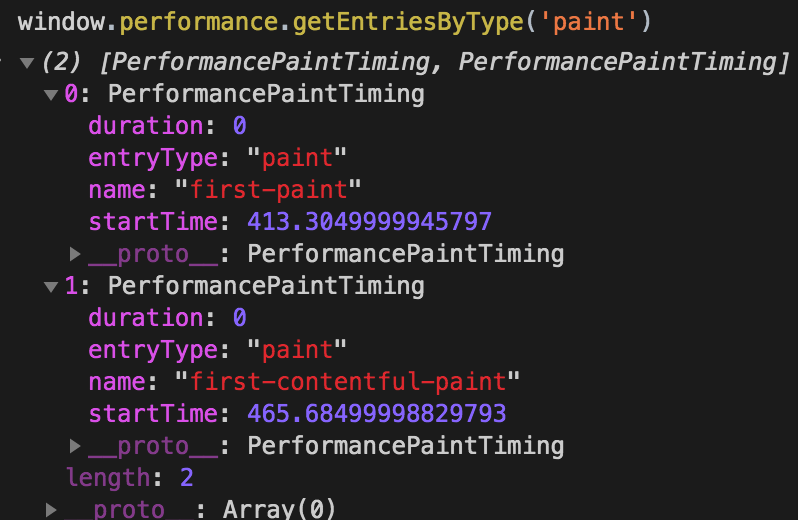This screenshot has width=798, height=520.
Task: Select the array summary [PerformancePaintTiming, PerformancePaintTiming]
Action: [x=444, y=62]
